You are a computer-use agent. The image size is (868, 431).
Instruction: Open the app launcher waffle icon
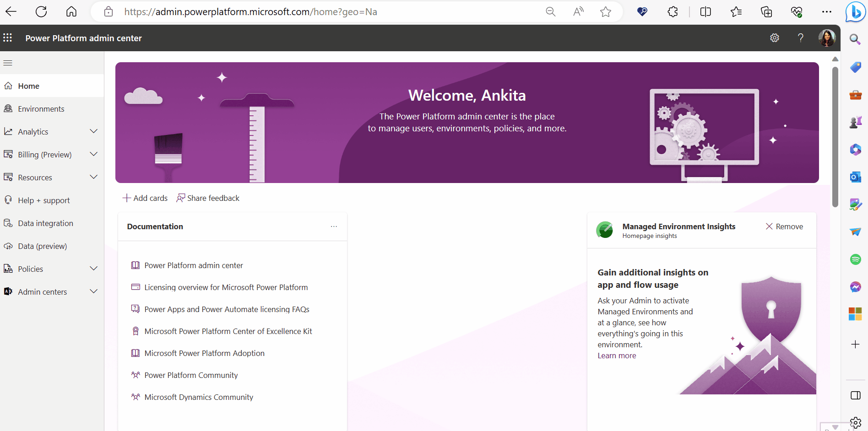click(8, 38)
